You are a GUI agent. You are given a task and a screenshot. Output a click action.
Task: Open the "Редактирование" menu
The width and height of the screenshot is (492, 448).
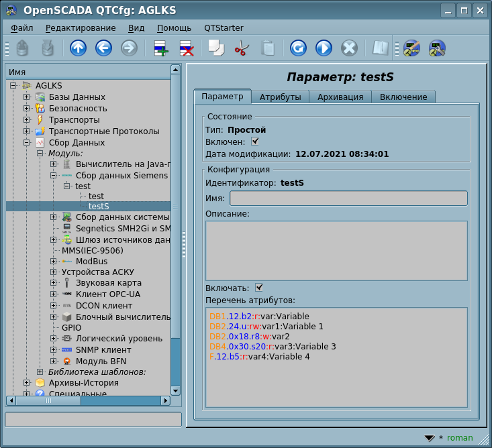coord(81,28)
